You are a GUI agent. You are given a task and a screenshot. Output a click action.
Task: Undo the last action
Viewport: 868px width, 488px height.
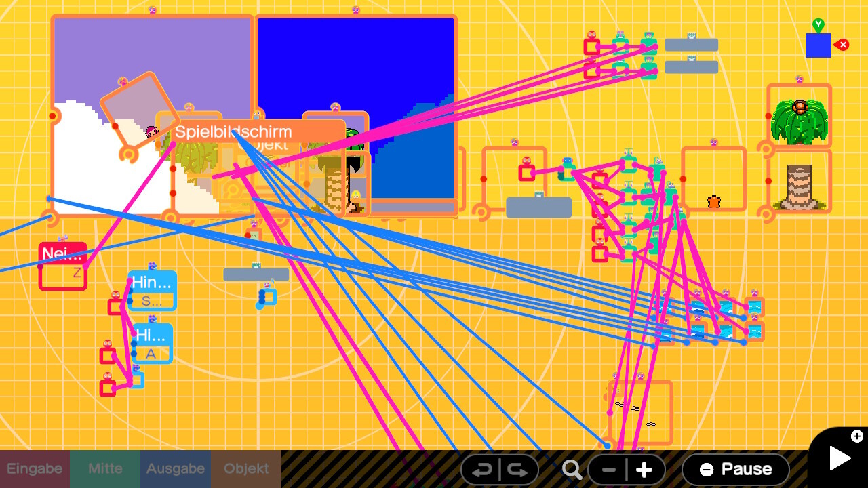[481, 470]
